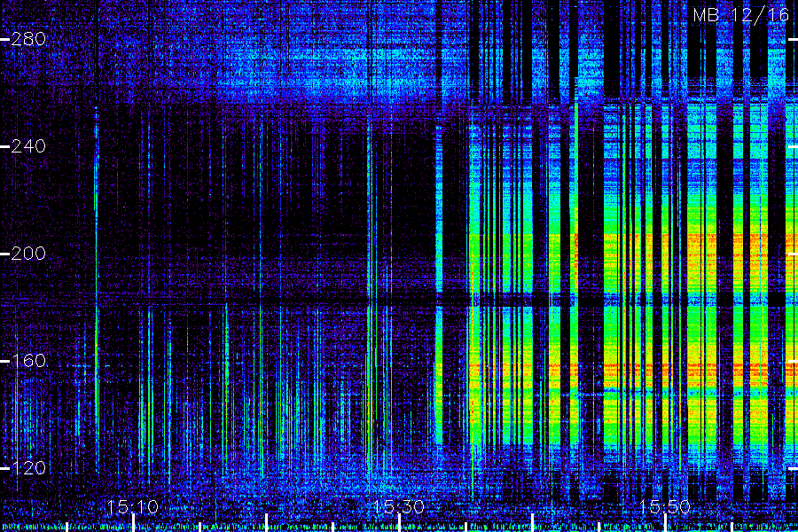This screenshot has height=532, width=798.
Task: Click the MB 12/16 caption
Action: [741, 15]
